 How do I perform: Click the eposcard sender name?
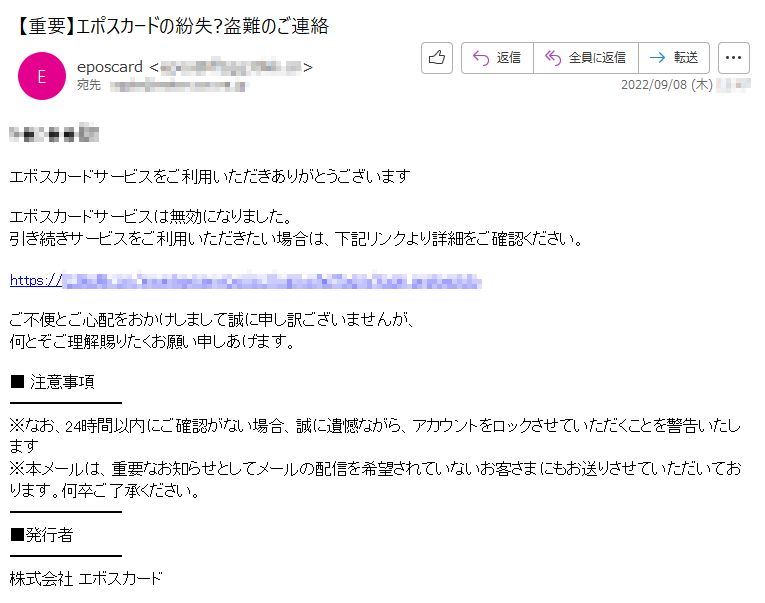coord(110,67)
